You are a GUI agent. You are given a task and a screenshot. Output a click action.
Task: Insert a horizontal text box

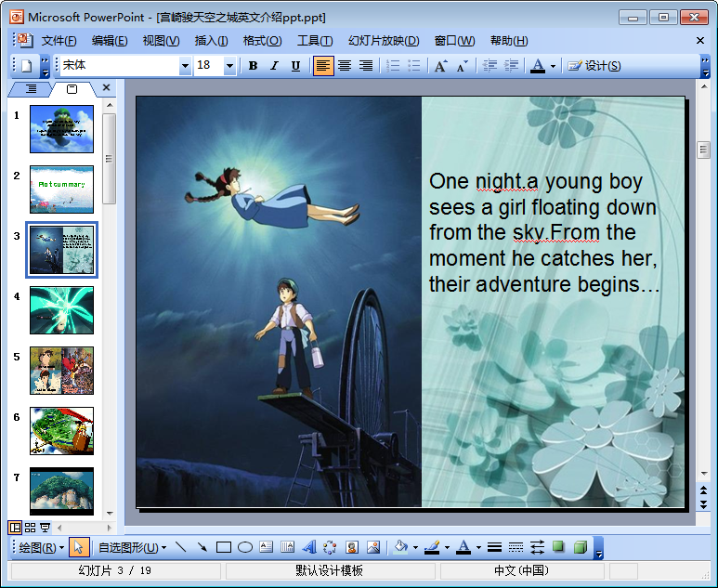point(266,547)
